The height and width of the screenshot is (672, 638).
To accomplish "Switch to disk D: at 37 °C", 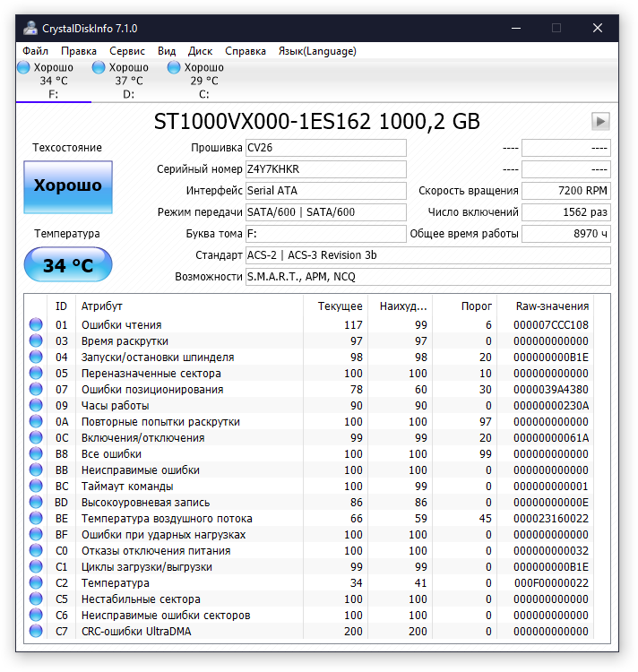I will click(x=128, y=81).
